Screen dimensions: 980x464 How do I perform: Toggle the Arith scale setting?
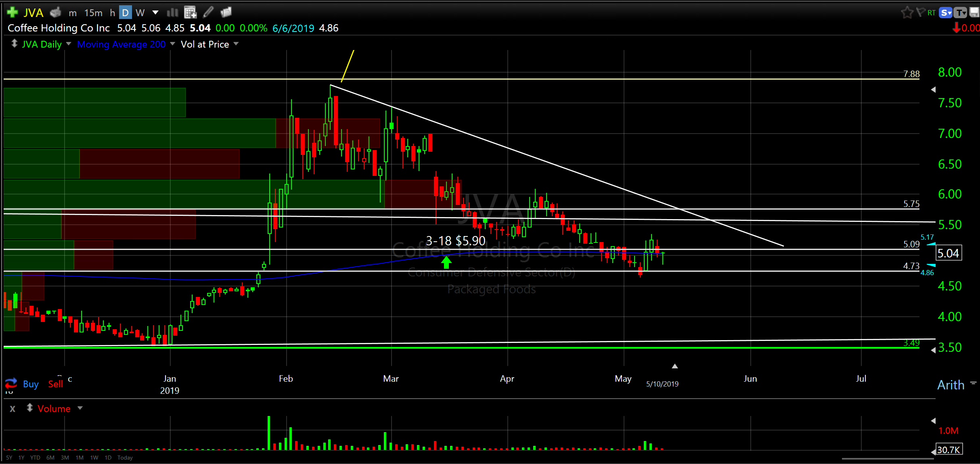tap(951, 385)
